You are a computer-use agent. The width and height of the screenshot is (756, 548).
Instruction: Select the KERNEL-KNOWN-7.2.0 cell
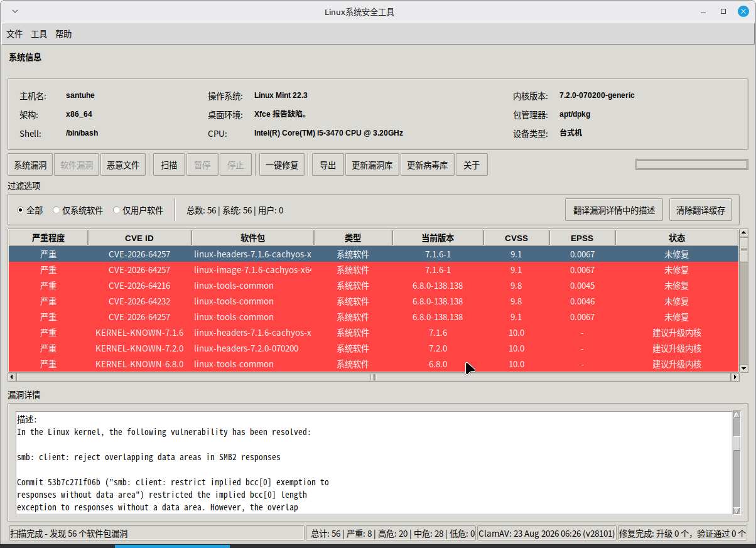(139, 348)
